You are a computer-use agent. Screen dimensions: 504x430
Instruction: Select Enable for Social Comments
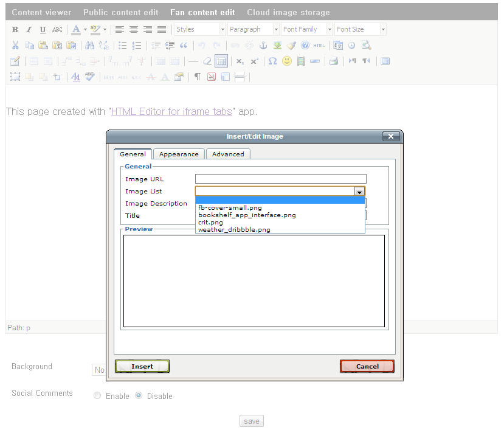coord(97,396)
